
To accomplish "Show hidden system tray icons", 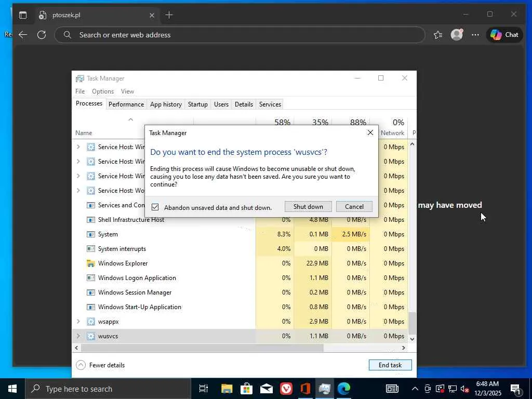I will [415, 389].
